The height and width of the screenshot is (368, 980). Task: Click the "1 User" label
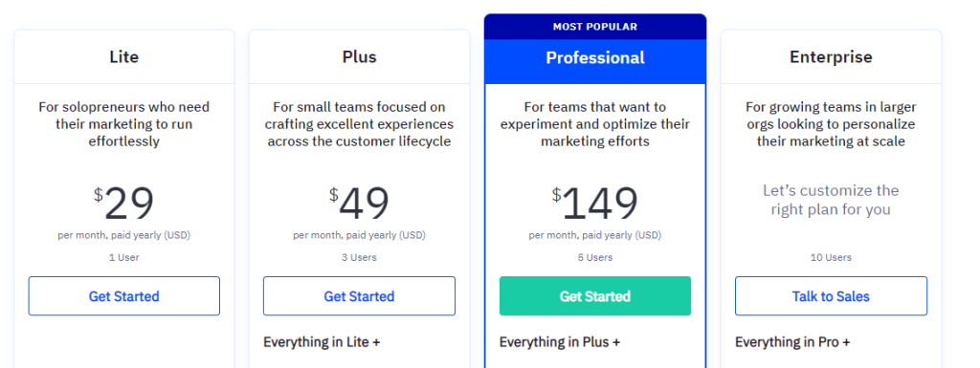tap(123, 257)
